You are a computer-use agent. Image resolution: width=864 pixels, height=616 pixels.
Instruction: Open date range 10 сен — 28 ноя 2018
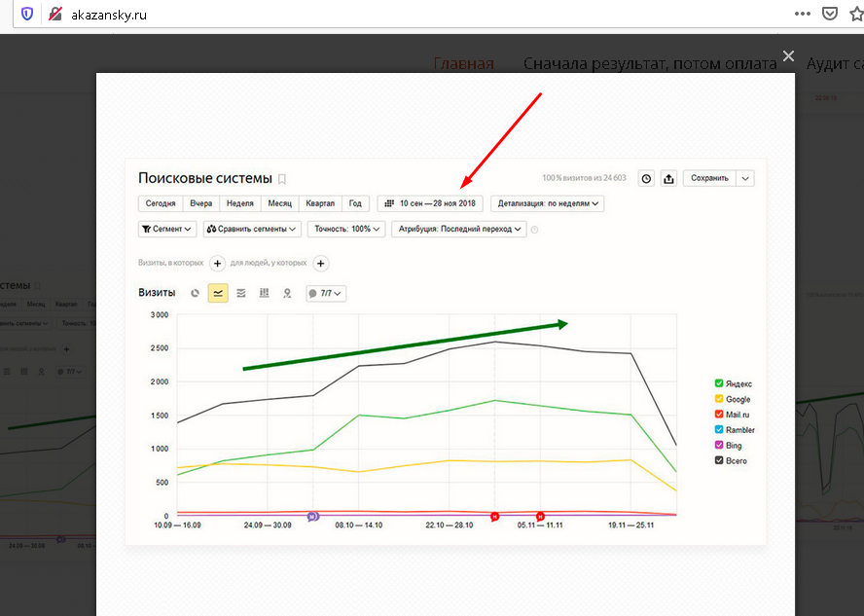[x=430, y=203]
